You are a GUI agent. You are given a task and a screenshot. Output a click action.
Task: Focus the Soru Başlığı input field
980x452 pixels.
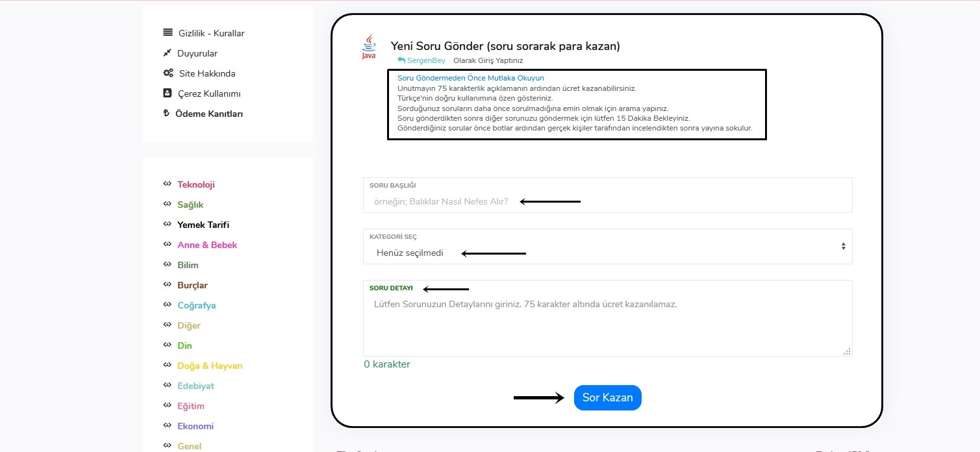[607, 201]
